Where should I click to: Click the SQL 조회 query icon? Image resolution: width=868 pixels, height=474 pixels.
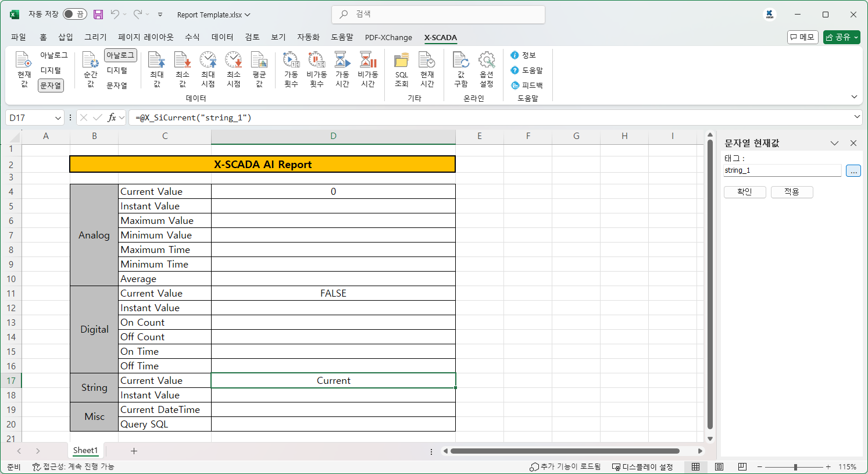point(402,69)
